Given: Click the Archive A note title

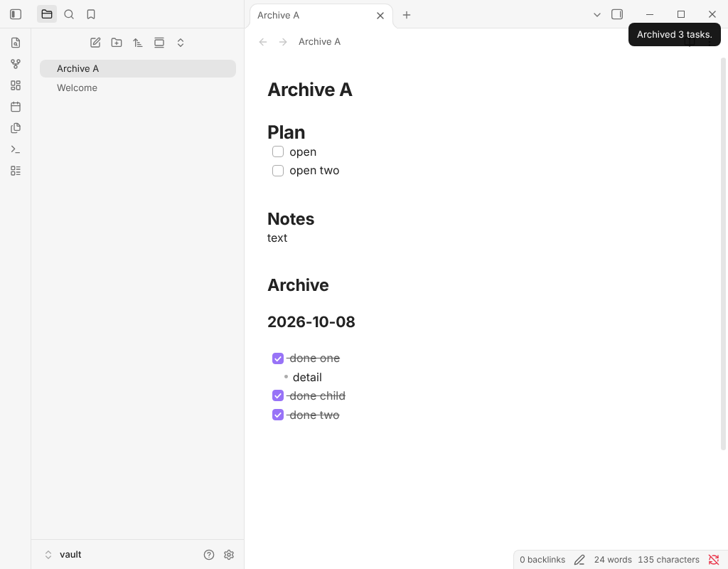Looking at the screenshot, I should pos(310,90).
